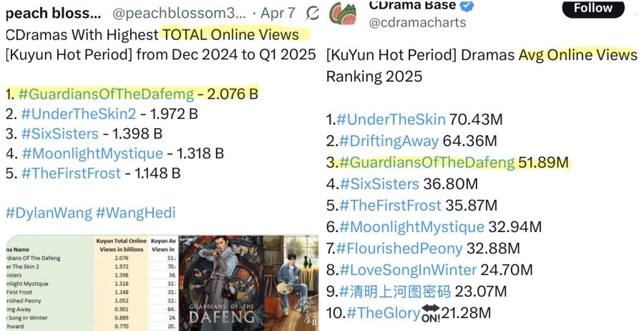Click the blue verified badge icon
This screenshot has height=331, width=644.
point(467,5)
